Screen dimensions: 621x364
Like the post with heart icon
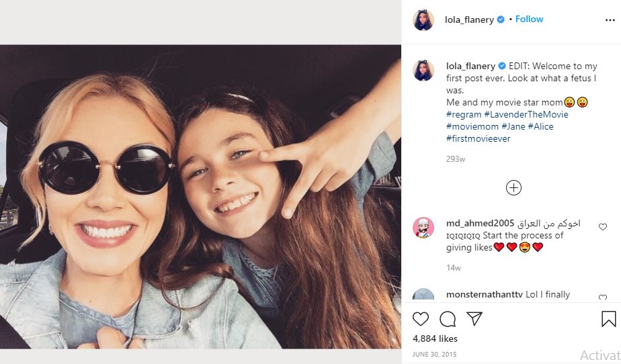[x=421, y=319]
